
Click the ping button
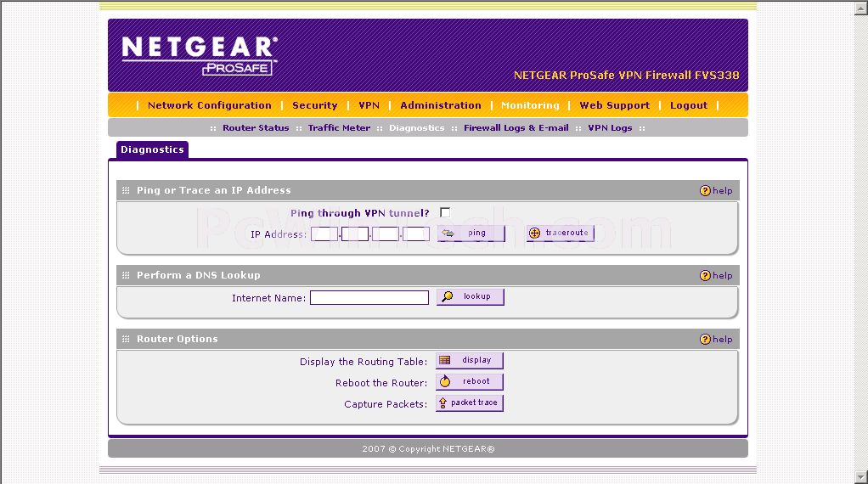471,233
